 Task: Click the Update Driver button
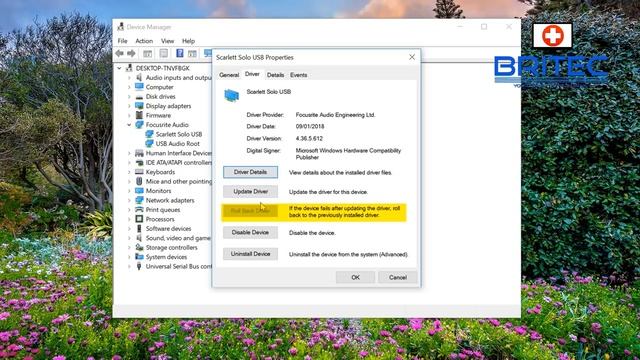[250, 191]
